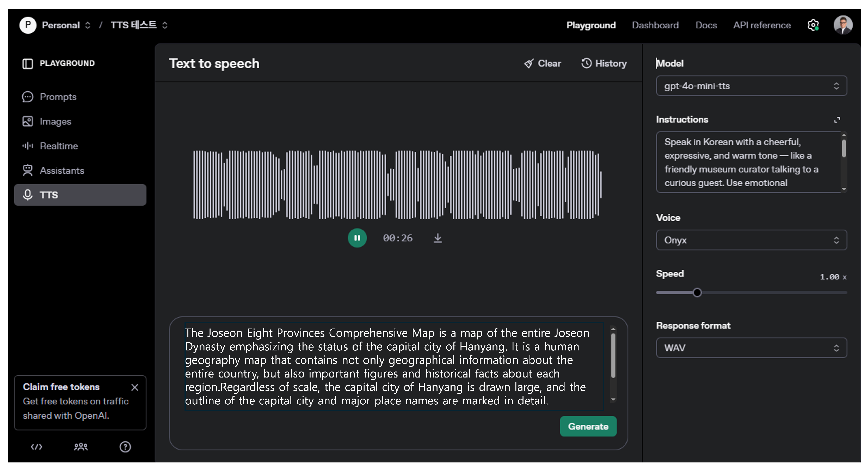The height and width of the screenshot is (470, 868).
Task: Pause the audio playback
Action: (x=357, y=238)
